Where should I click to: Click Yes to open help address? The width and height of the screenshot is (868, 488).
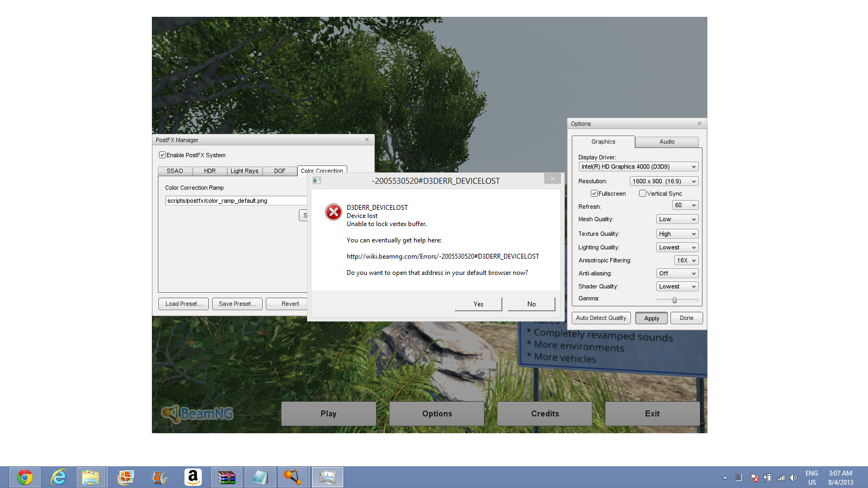(478, 304)
